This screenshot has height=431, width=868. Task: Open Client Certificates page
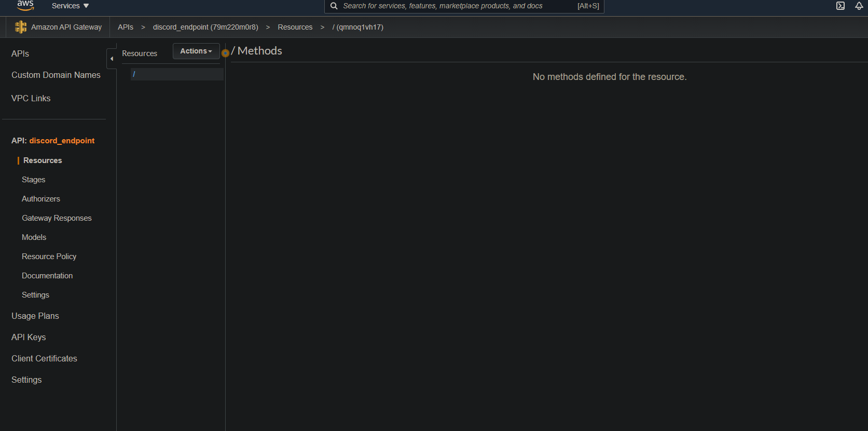coord(44,358)
